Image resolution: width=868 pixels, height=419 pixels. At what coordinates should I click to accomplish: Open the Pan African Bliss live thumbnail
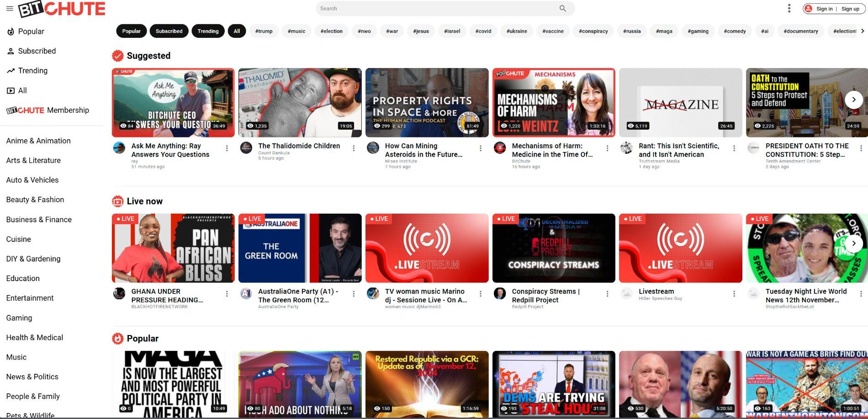click(x=173, y=248)
